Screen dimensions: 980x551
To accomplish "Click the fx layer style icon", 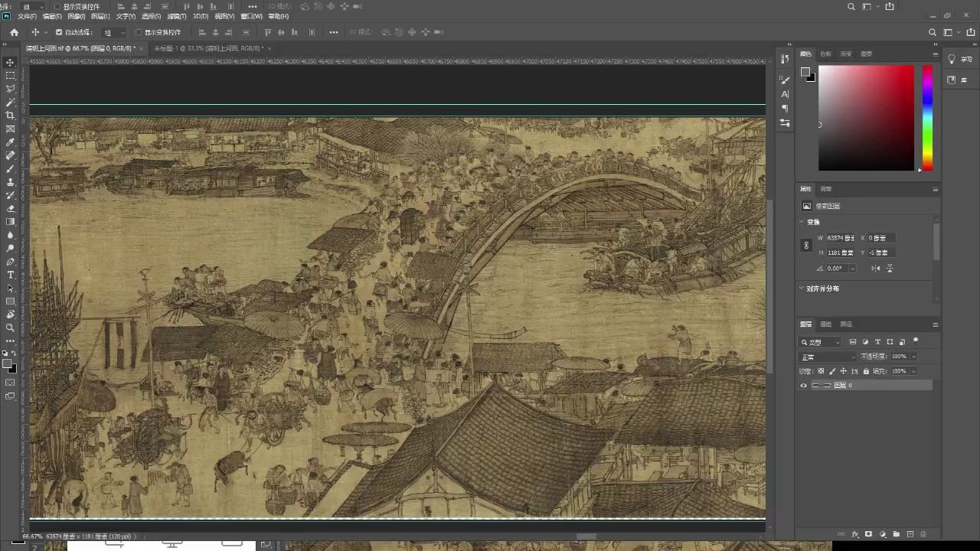I will [855, 534].
